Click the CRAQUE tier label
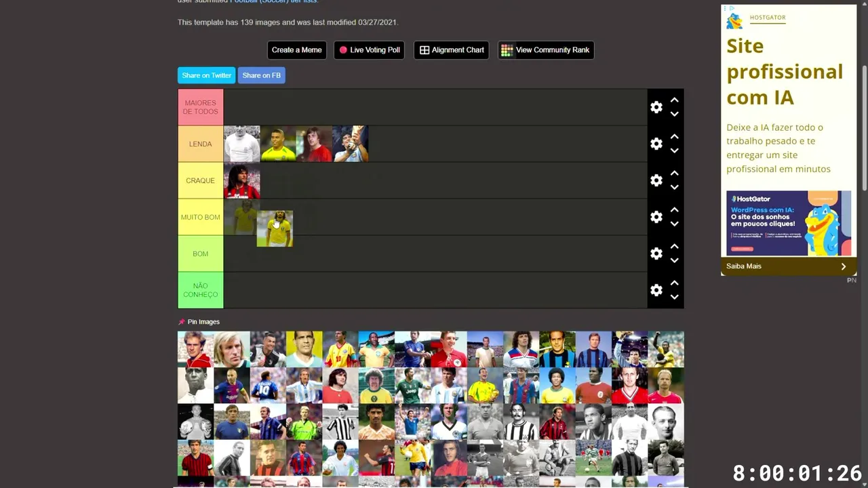 201,180
